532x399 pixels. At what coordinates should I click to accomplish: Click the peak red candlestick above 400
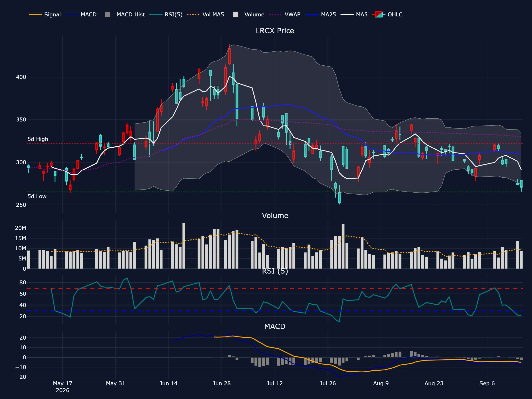229,56
